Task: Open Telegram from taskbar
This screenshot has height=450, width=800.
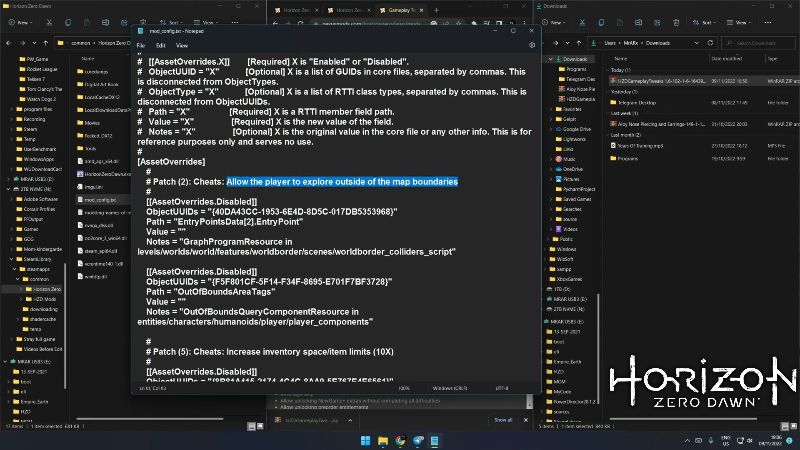Action: [x=418, y=441]
